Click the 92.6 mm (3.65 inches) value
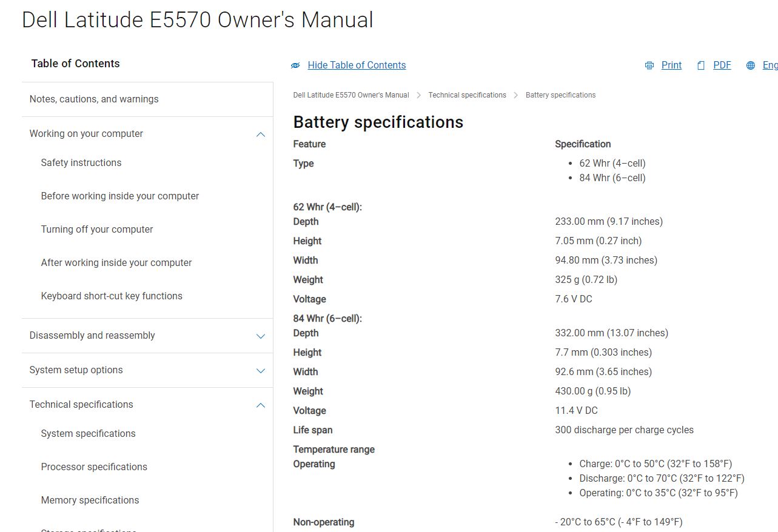 603,372
